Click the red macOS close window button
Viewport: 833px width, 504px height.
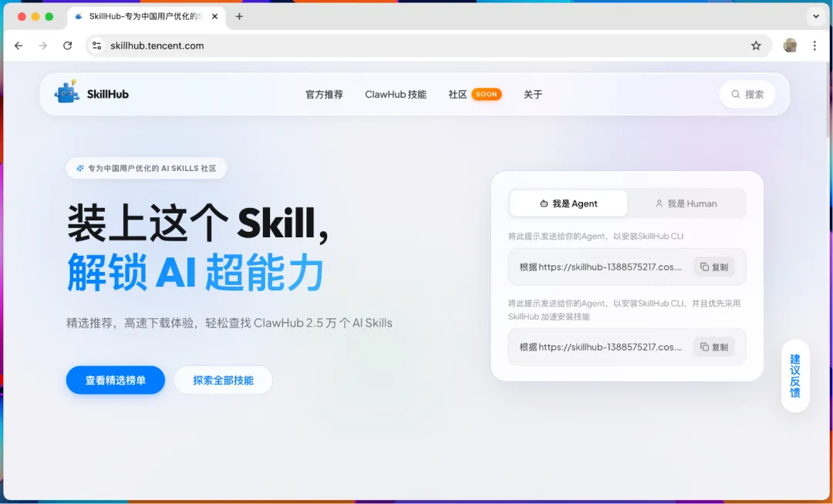(x=22, y=16)
